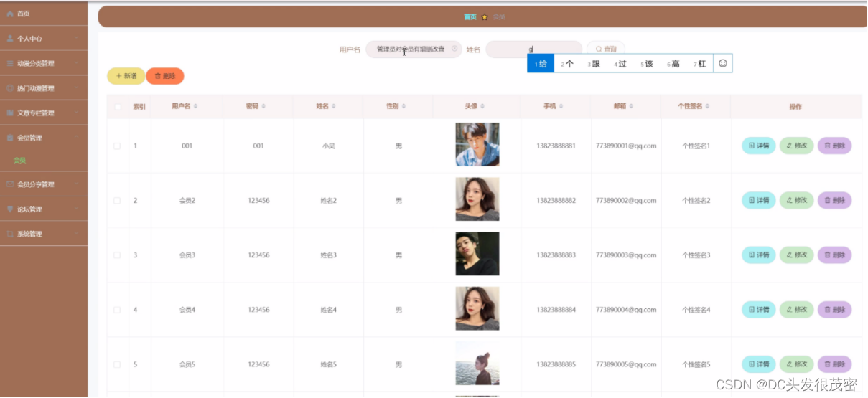Toggle the select-all checkbox in table header
This screenshot has height=398, width=868.
[x=118, y=107]
